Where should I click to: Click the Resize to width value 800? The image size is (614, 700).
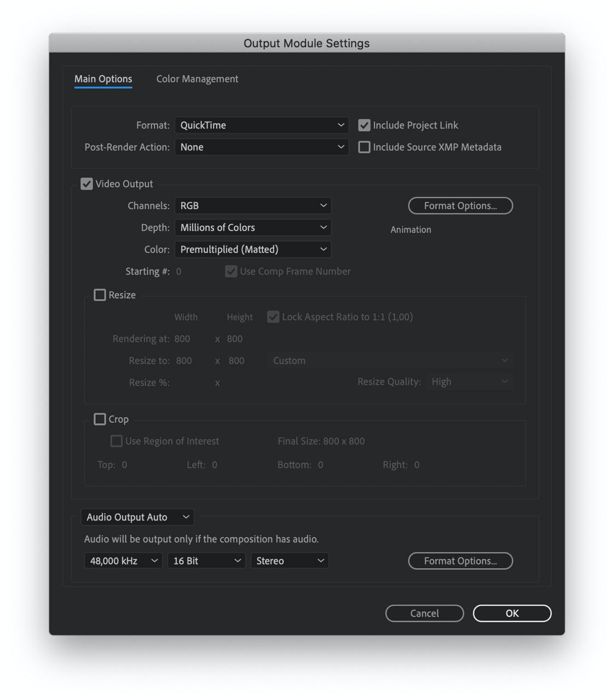(184, 360)
